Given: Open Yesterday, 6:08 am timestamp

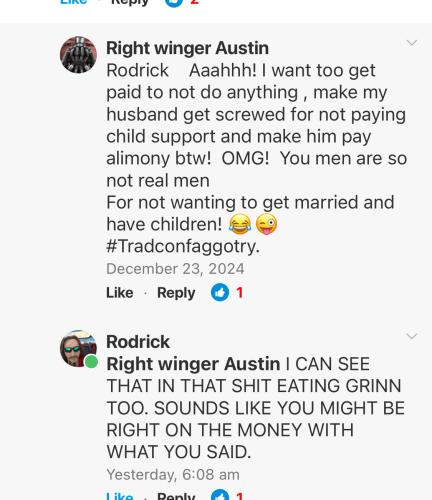Looking at the screenshot, I should (x=173, y=474).
